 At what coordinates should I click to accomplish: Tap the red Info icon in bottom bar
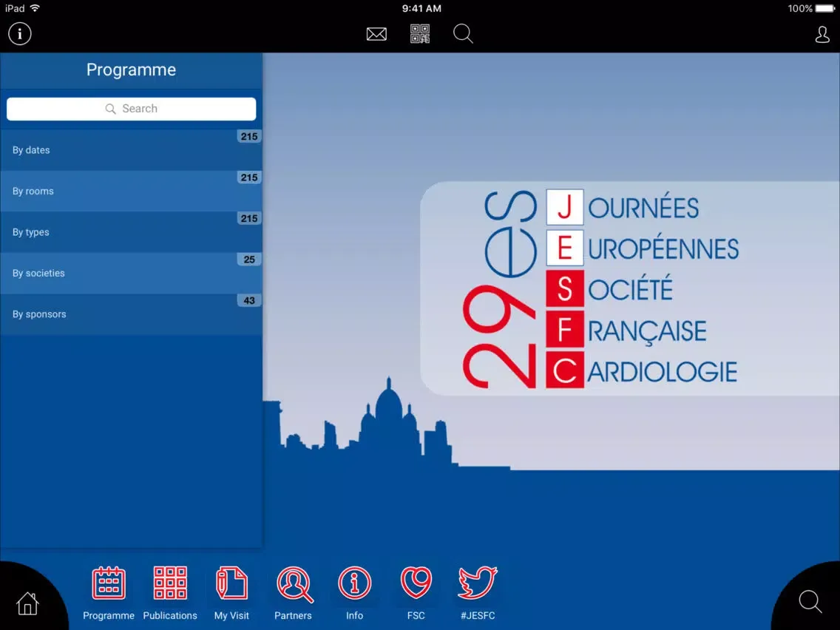tap(355, 583)
